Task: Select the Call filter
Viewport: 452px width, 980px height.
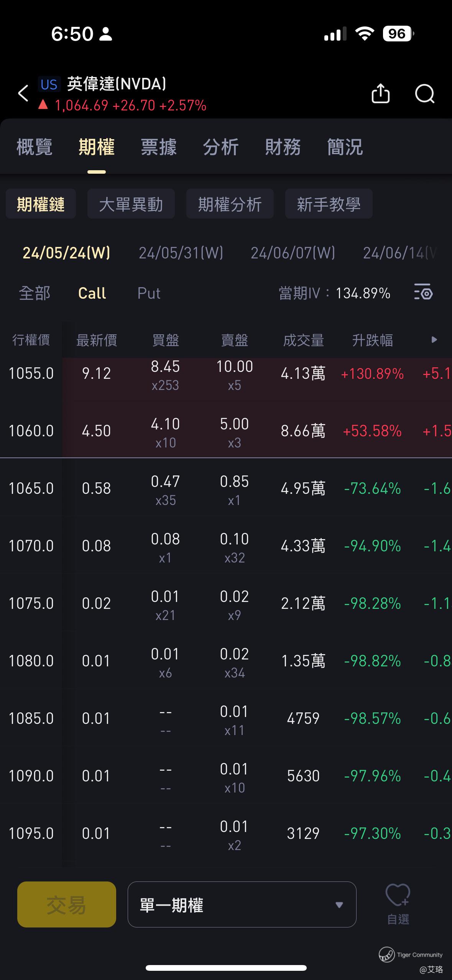Action: click(92, 293)
